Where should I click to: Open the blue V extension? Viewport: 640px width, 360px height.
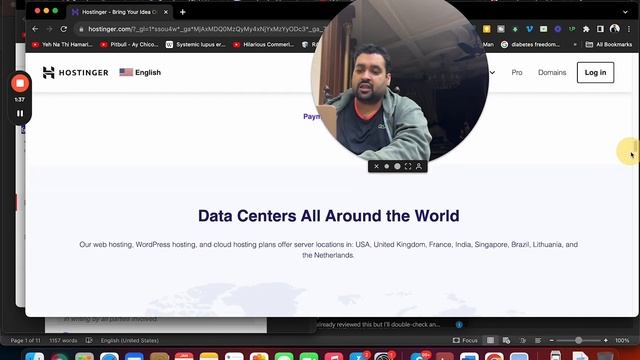point(529,29)
